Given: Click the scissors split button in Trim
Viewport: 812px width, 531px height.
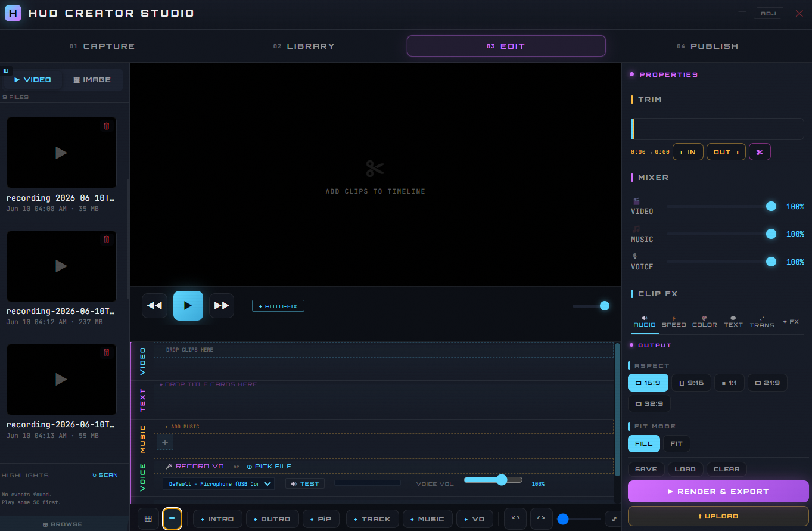Looking at the screenshot, I should pyautogui.click(x=760, y=152).
